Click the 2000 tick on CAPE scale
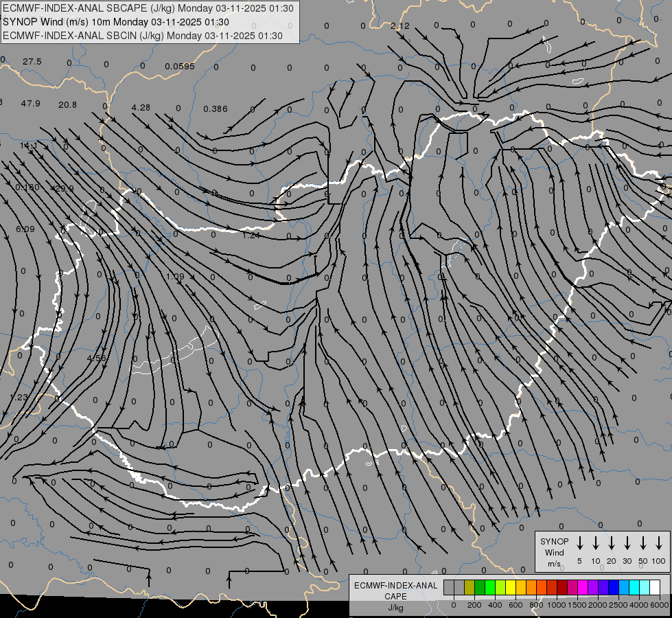The height and width of the screenshot is (618, 672). point(597,605)
